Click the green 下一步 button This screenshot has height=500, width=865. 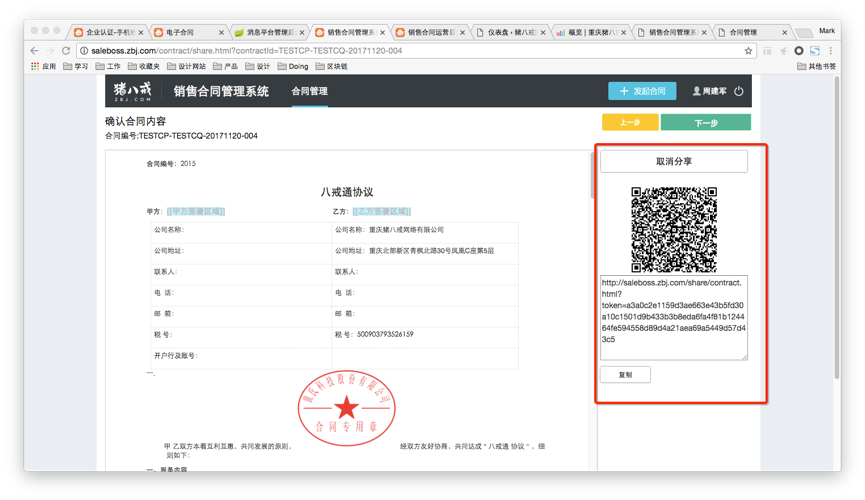[x=706, y=123]
